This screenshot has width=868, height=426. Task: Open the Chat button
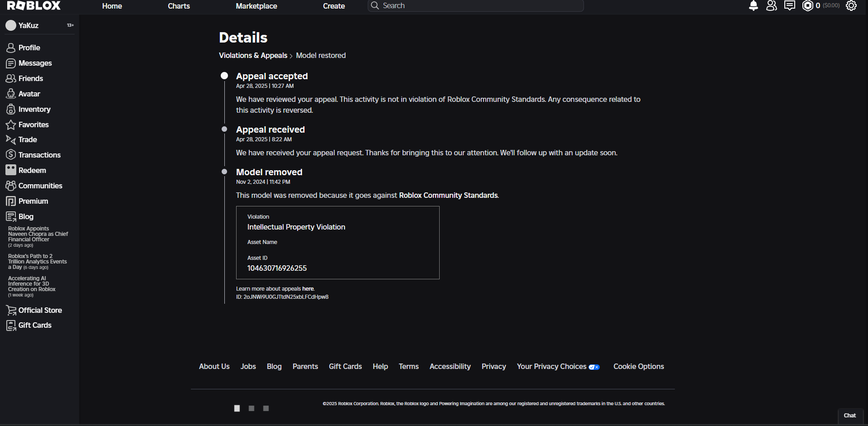point(850,416)
